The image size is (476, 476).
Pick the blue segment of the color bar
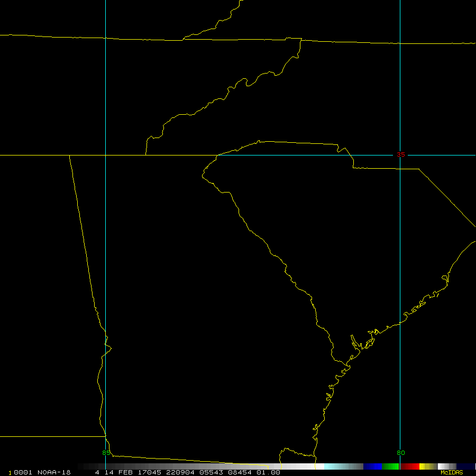(372, 466)
